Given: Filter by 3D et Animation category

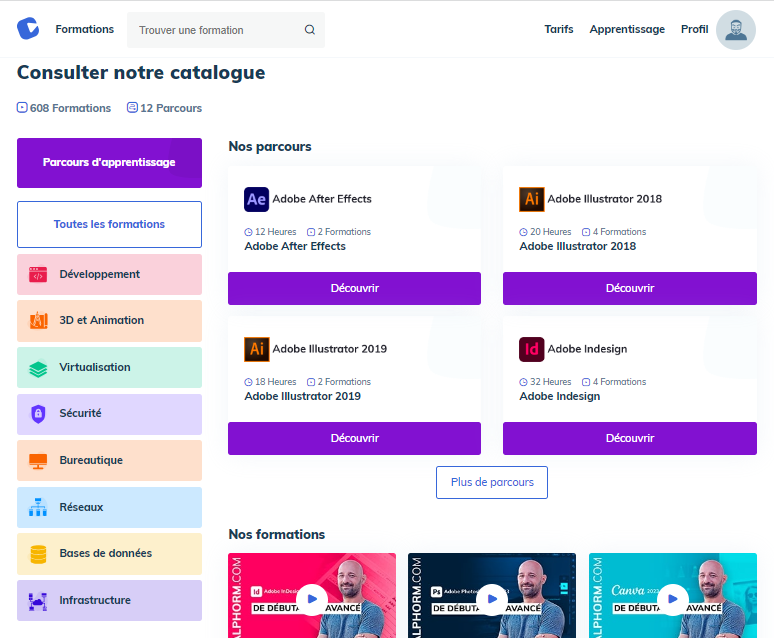Looking at the screenshot, I should tap(110, 321).
